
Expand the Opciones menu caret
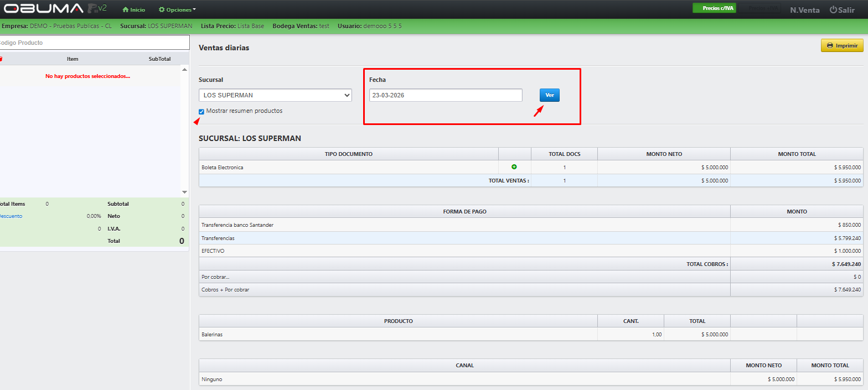(x=194, y=10)
